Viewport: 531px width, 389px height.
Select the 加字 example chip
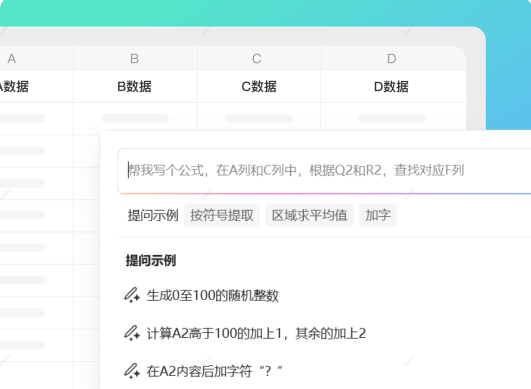(378, 215)
